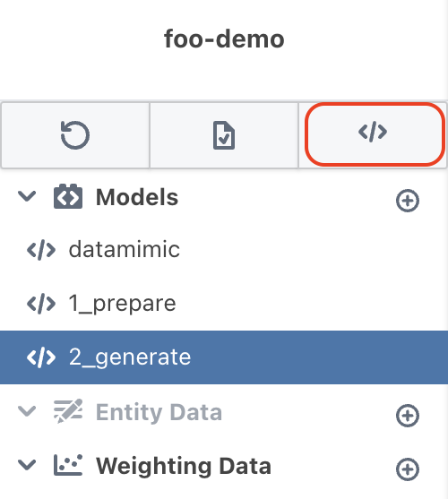Click the Entity Data pencil icon
Screen dimensions: 448x499
click(x=68, y=411)
